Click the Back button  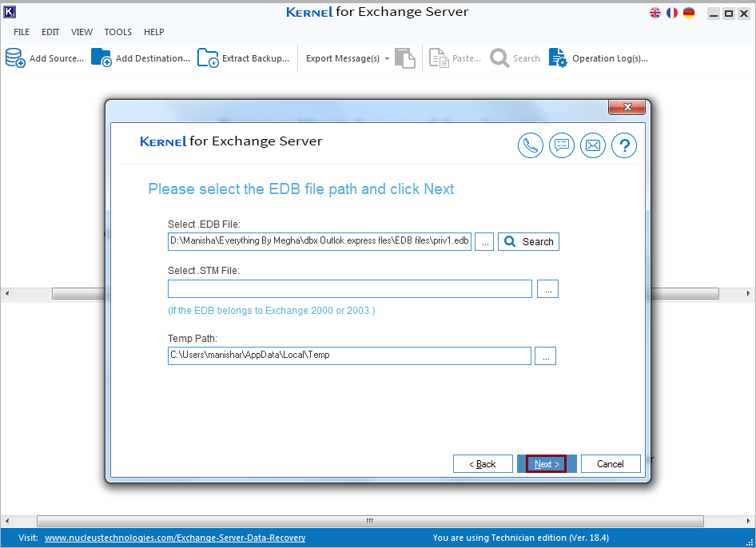point(483,463)
